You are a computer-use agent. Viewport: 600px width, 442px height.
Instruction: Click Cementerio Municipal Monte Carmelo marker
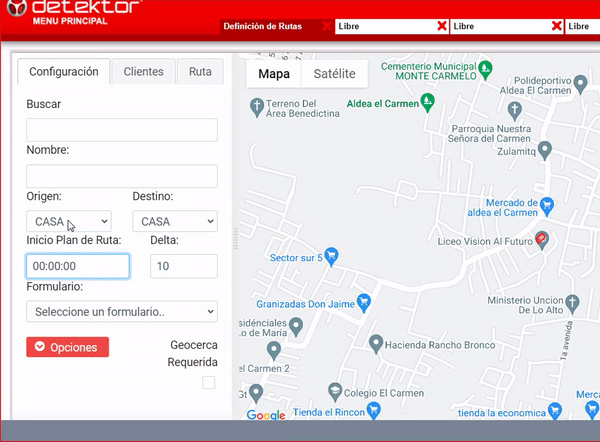(x=485, y=70)
